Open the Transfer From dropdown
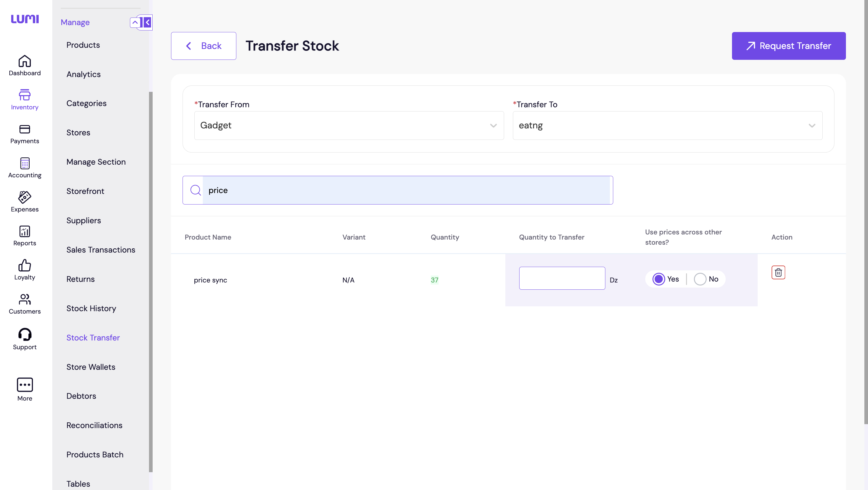This screenshot has width=868, height=490. pos(349,126)
